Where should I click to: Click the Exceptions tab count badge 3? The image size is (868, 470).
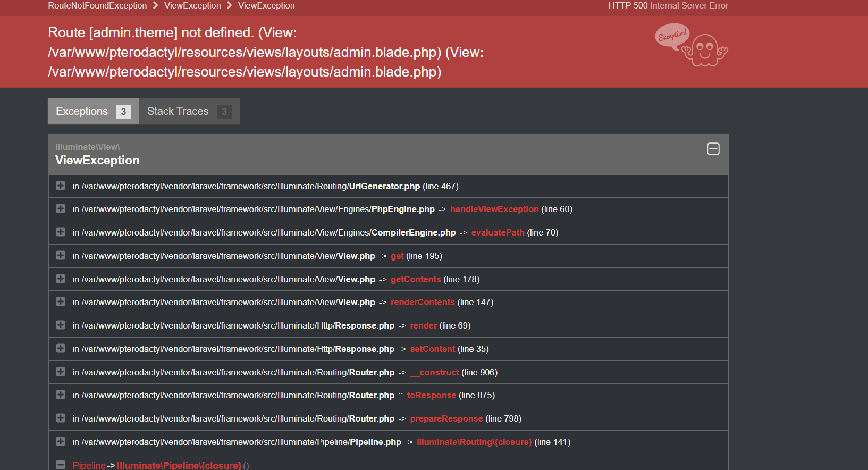click(x=123, y=112)
